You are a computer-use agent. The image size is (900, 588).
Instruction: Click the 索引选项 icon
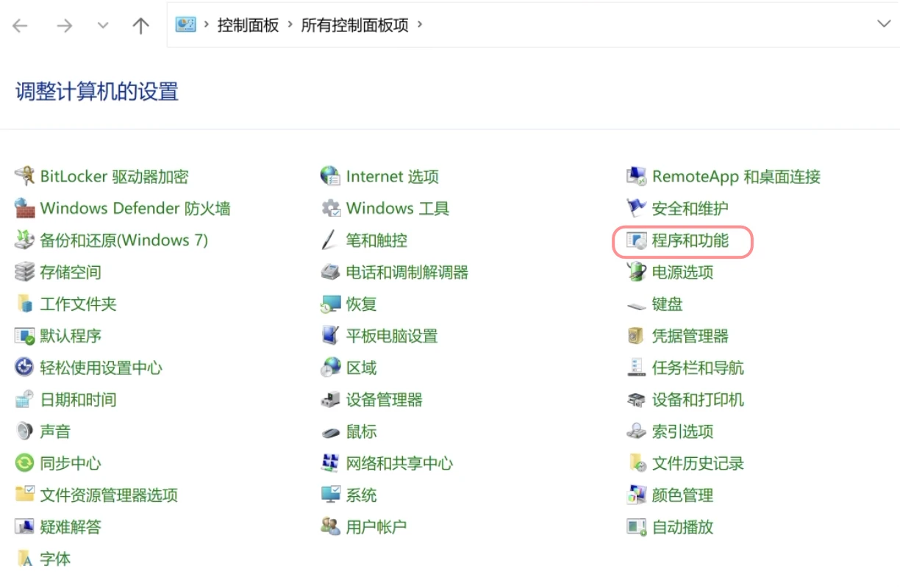point(636,431)
